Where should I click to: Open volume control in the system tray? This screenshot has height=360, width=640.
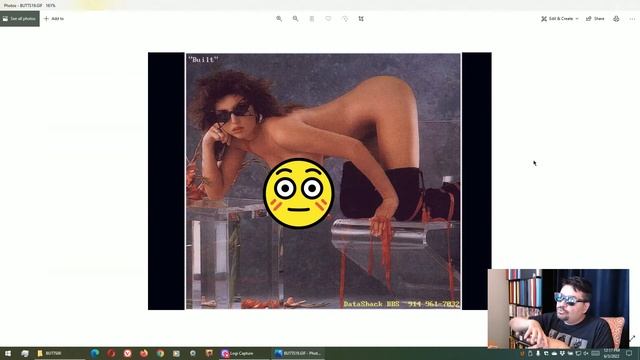[x=586, y=353]
